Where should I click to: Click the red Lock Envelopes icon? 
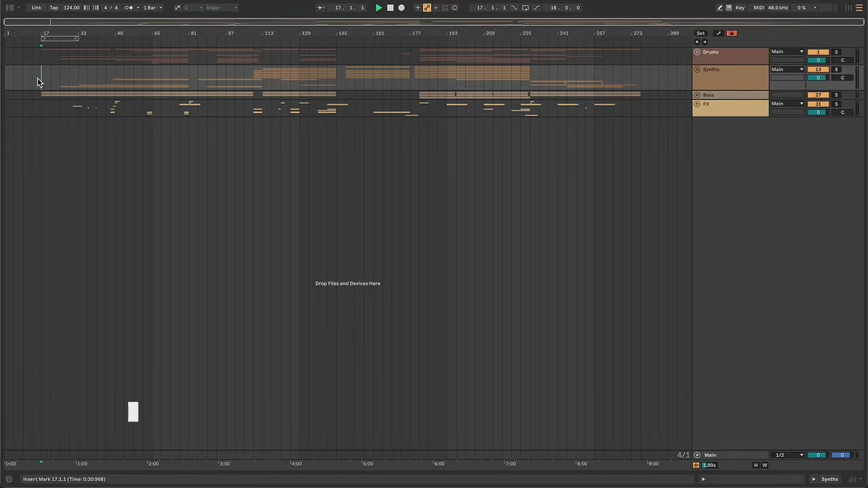[731, 33]
